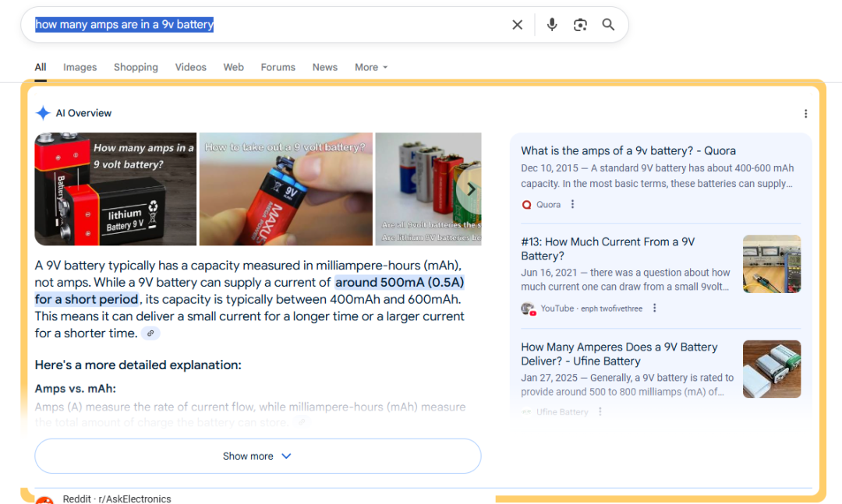
Task: Switch to the News tab
Action: click(325, 67)
